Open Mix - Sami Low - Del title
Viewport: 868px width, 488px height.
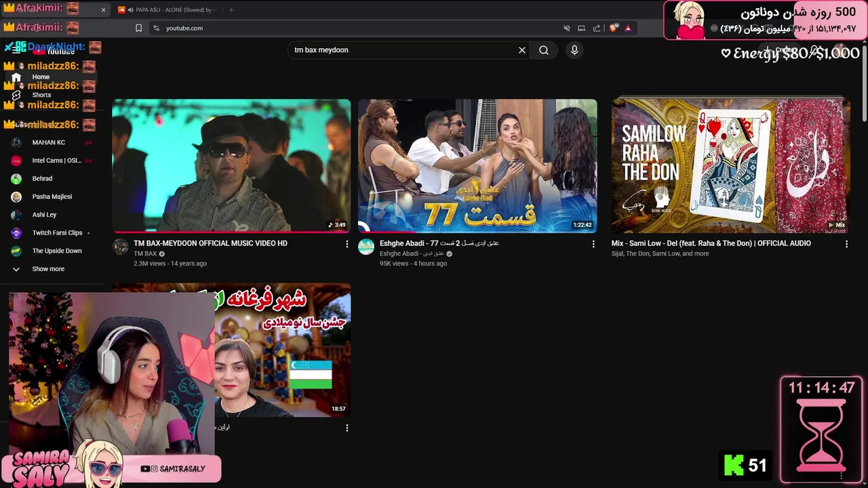coord(711,243)
